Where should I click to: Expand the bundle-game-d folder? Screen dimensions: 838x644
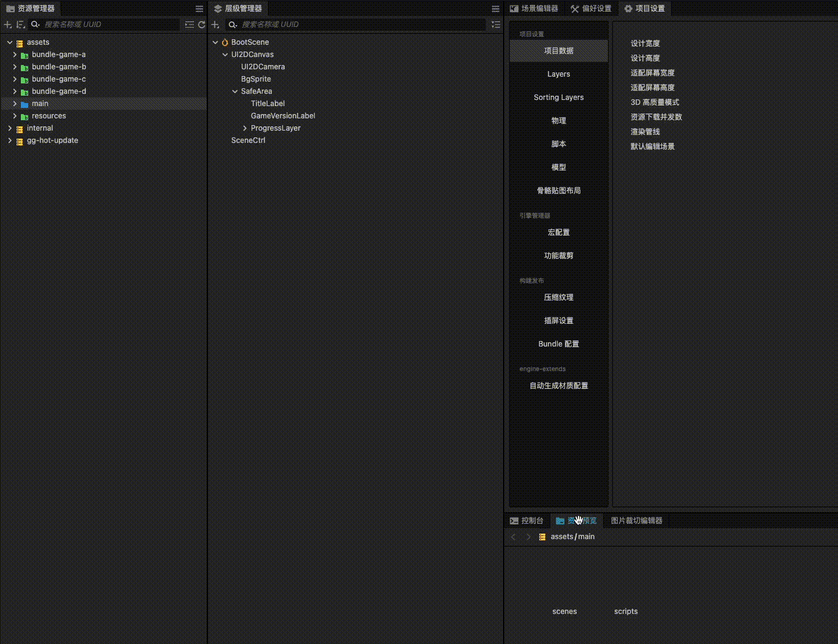pyautogui.click(x=15, y=91)
